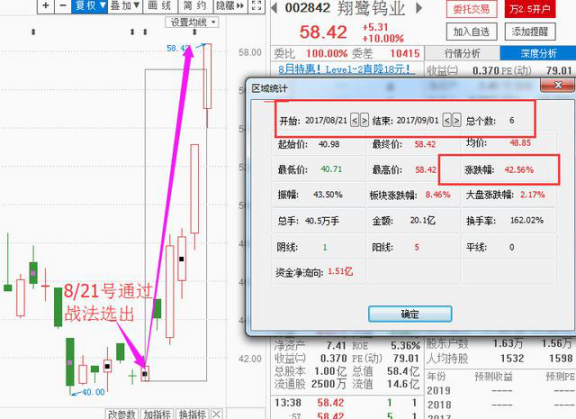Viewport: 576px width, 419px height.
Task: Toggle fullscreen chart icon
Action: [256, 6]
